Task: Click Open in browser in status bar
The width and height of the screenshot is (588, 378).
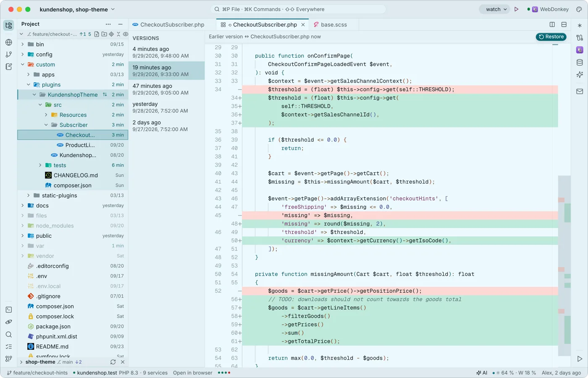Action: click(x=193, y=373)
